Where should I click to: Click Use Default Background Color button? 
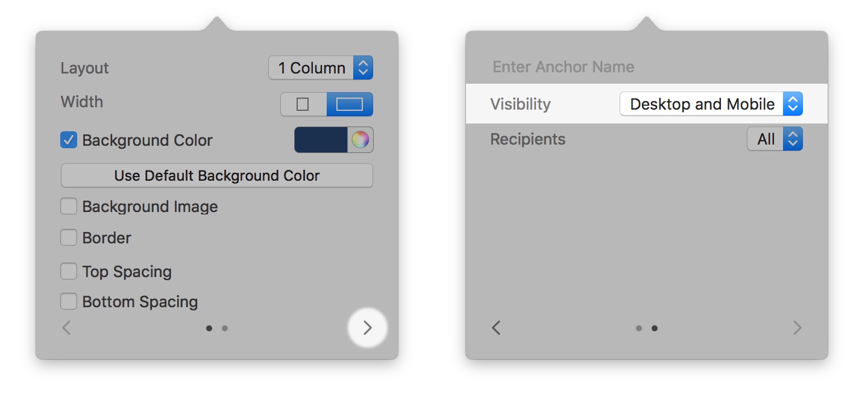pos(217,175)
